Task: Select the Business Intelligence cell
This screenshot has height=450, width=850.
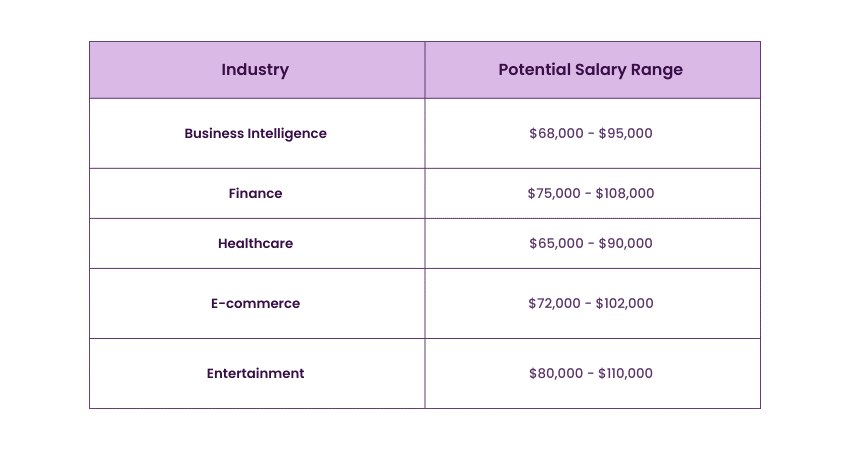Action: [x=255, y=133]
